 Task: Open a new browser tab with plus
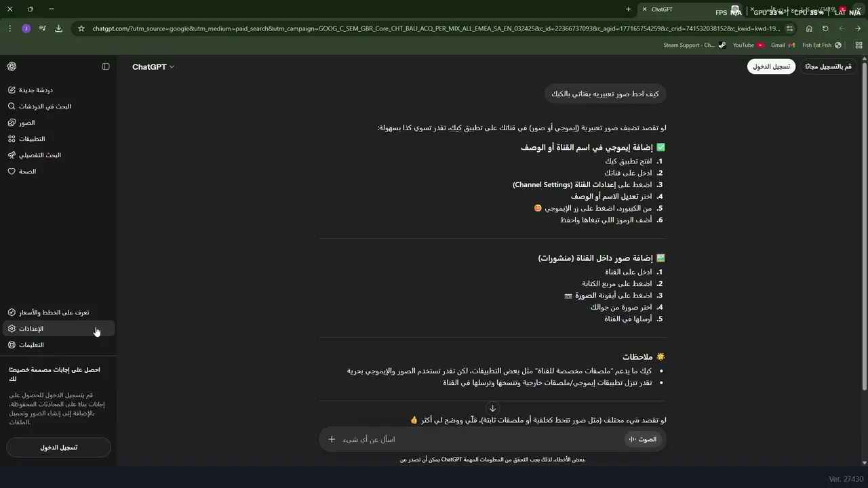click(628, 9)
